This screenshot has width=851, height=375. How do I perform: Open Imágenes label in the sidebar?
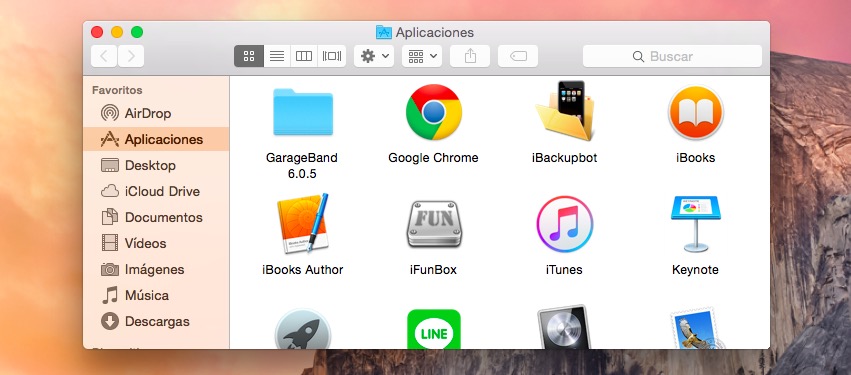coord(155,269)
